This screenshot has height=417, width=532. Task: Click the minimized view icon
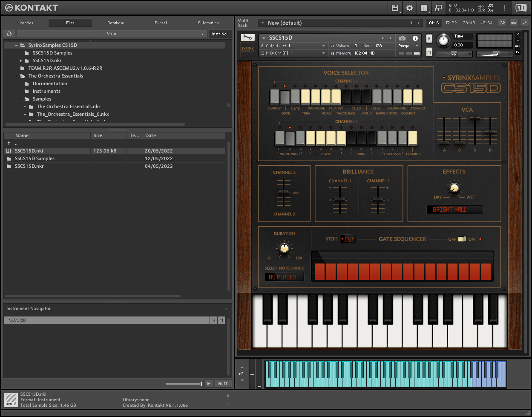click(x=438, y=8)
